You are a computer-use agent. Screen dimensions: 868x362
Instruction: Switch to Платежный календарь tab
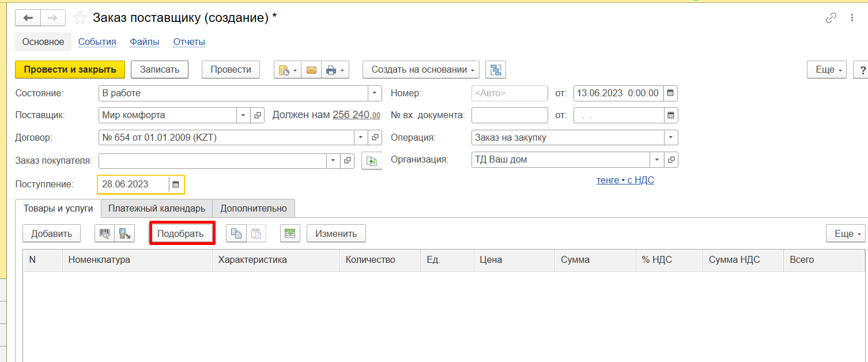[157, 209]
